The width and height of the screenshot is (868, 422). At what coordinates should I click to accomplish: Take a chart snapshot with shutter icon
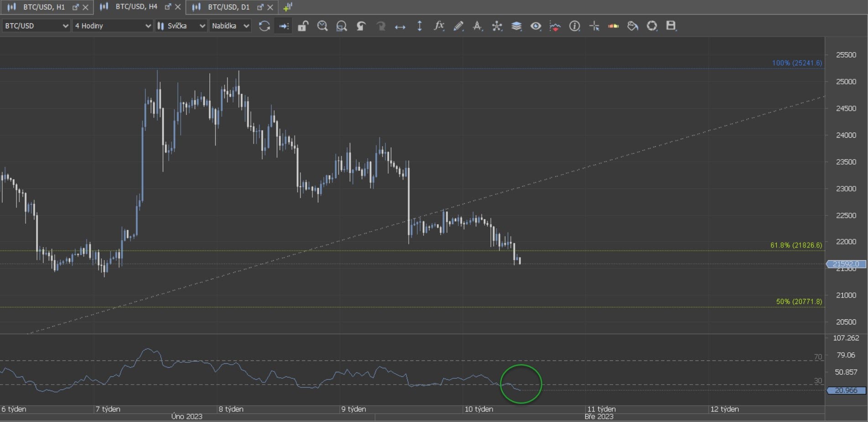652,26
